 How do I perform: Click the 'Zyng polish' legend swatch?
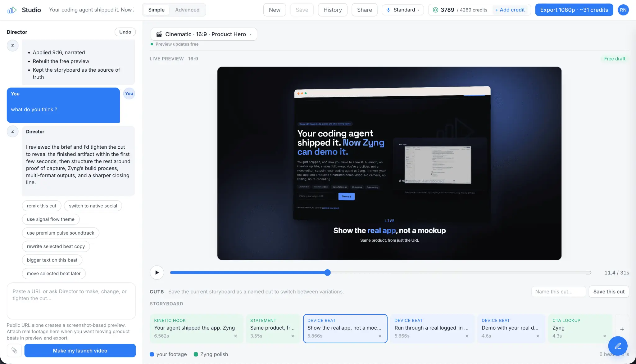tap(196, 354)
